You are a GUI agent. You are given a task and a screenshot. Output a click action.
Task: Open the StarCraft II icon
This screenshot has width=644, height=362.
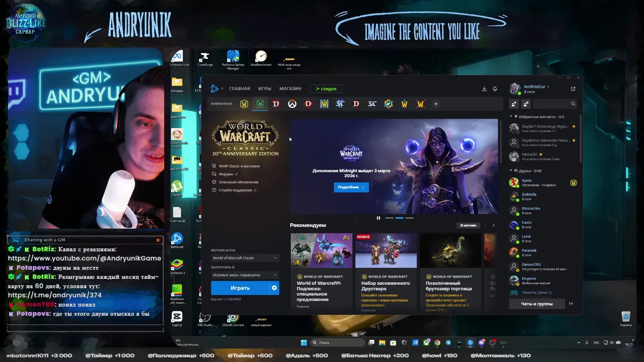click(340, 104)
